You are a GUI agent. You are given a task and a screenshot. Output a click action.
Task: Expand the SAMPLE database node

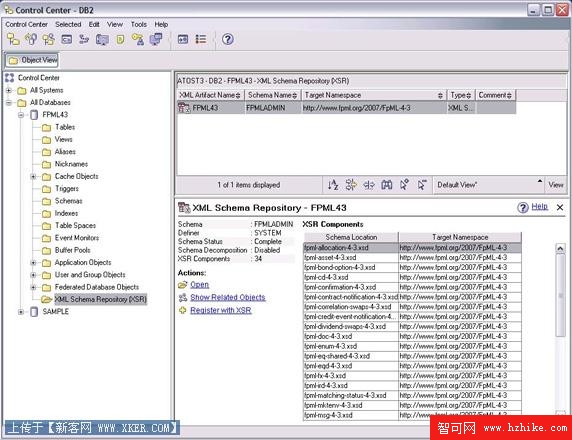coord(21,312)
